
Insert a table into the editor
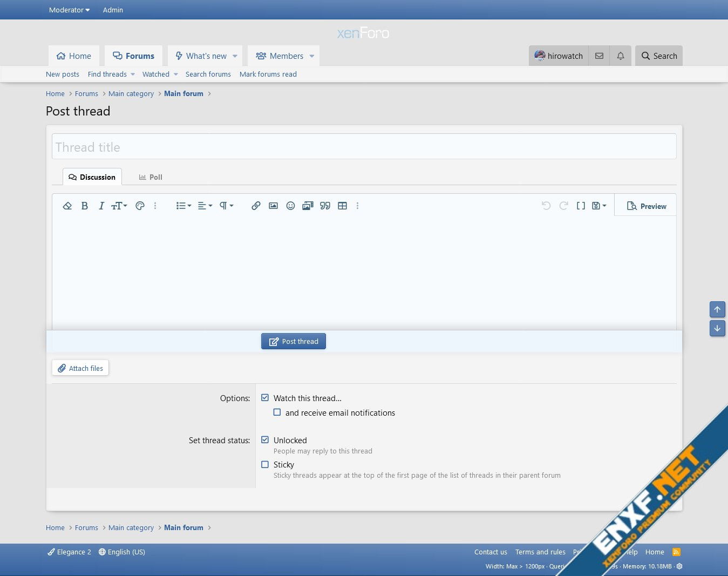[x=342, y=206]
